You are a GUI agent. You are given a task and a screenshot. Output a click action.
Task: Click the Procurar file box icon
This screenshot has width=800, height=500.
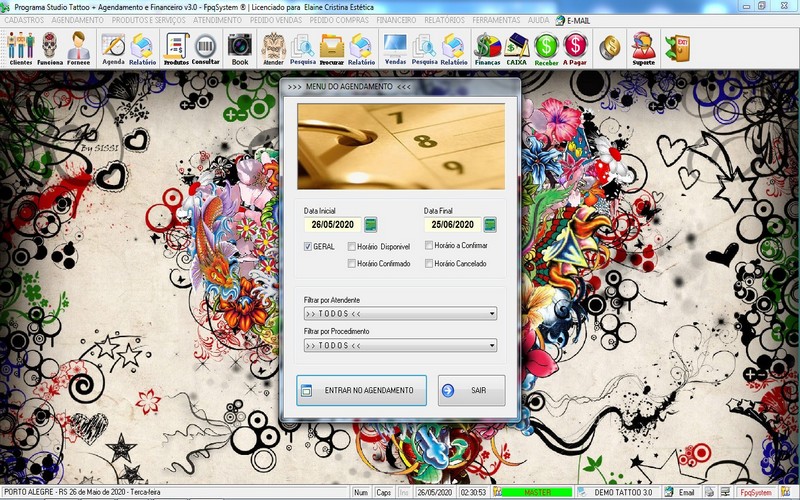point(332,48)
